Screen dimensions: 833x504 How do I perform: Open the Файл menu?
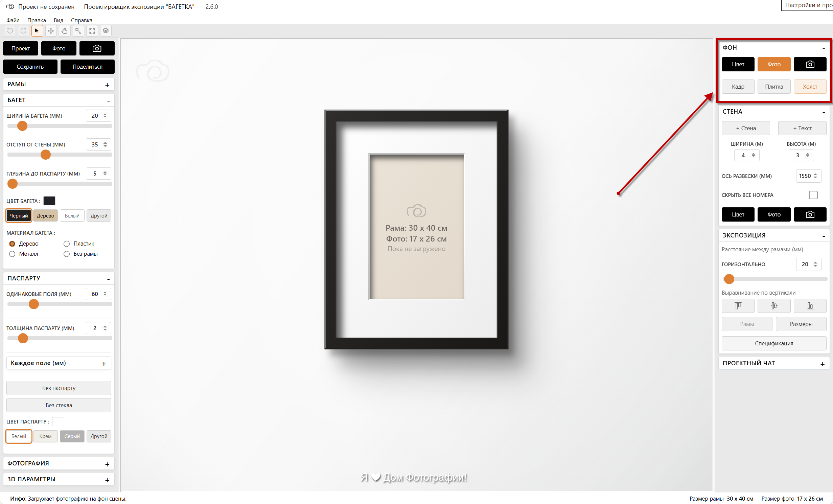click(13, 20)
